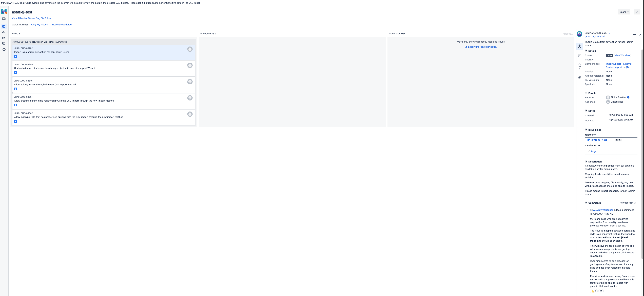This screenshot has height=296, width=644.
Task: Open the Reports chart icon in the sidebar
Action: pos(4,38)
